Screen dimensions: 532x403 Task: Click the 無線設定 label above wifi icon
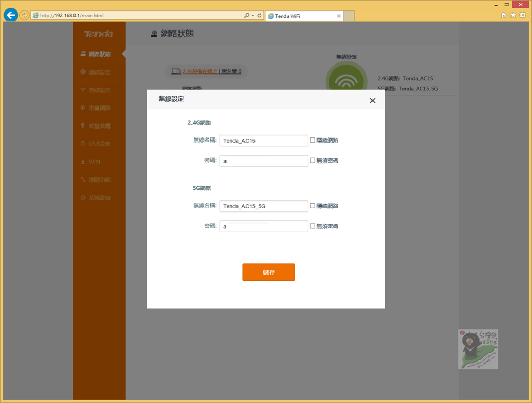(x=346, y=57)
